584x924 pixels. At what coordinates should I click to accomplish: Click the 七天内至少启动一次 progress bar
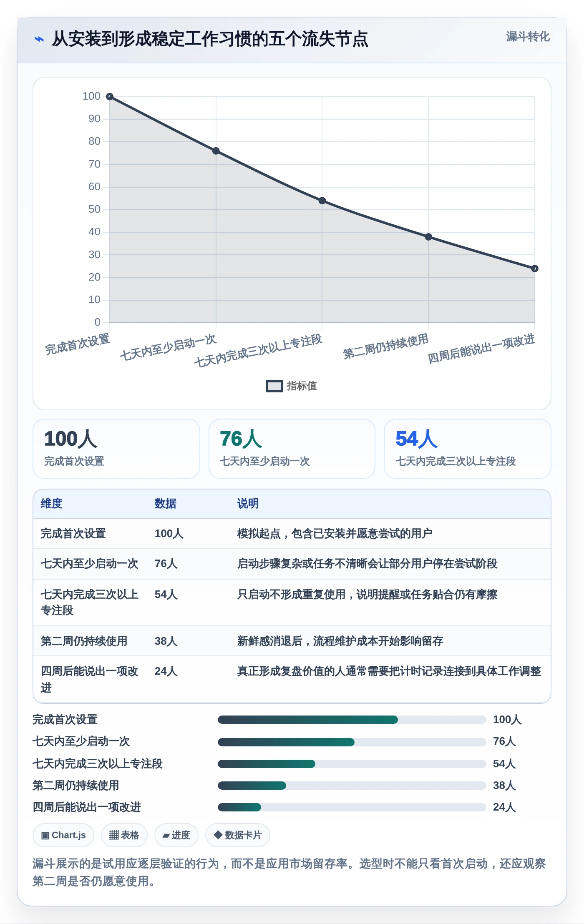point(352,742)
